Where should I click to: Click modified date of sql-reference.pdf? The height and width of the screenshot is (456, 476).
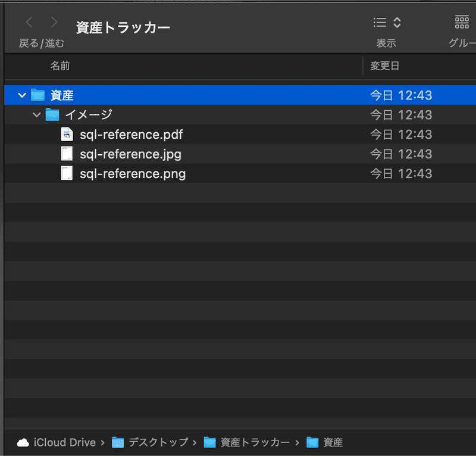pos(401,135)
